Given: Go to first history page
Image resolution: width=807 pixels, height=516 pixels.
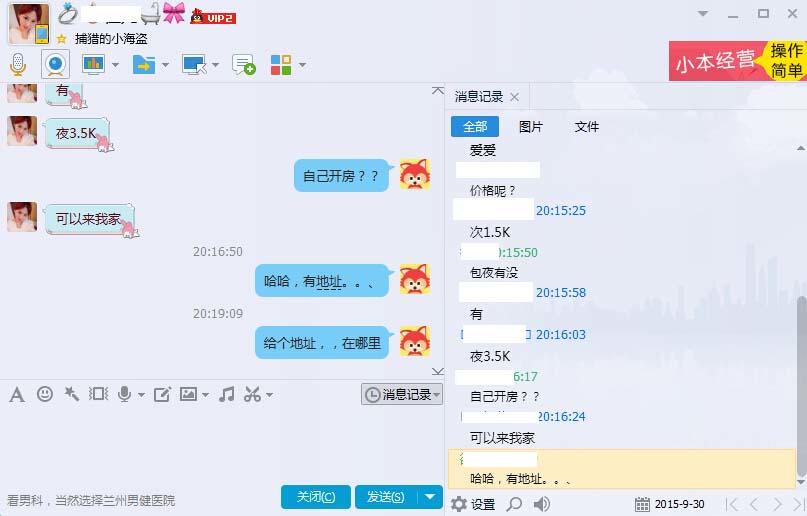Looking at the screenshot, I should [x=731, y=504].
